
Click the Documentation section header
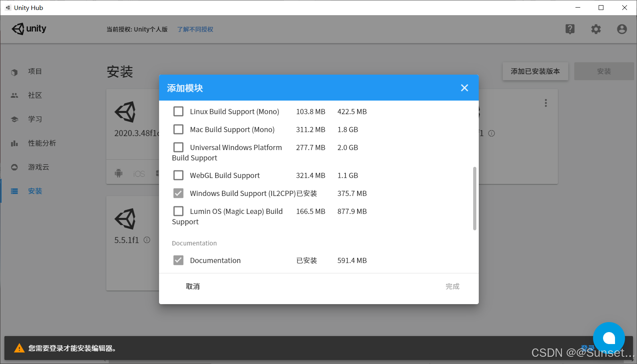coord(194,243)
